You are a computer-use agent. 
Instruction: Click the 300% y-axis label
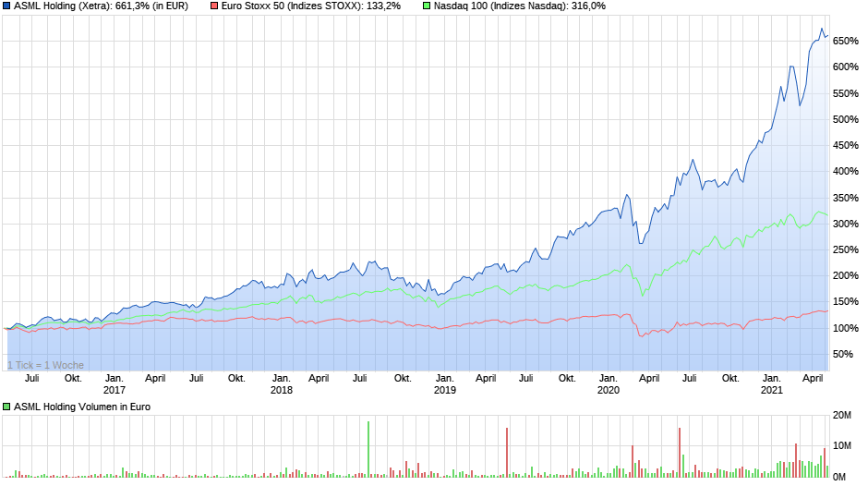845,224
